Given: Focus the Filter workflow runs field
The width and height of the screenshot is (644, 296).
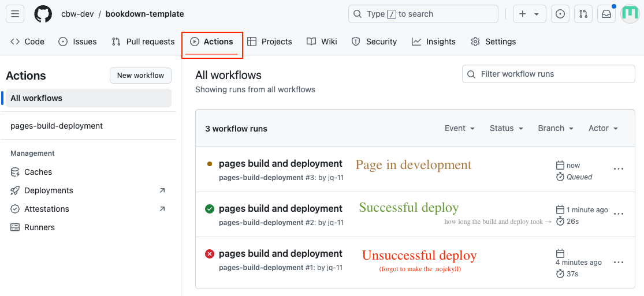Looking at the screenshot, I should [549, 74].
